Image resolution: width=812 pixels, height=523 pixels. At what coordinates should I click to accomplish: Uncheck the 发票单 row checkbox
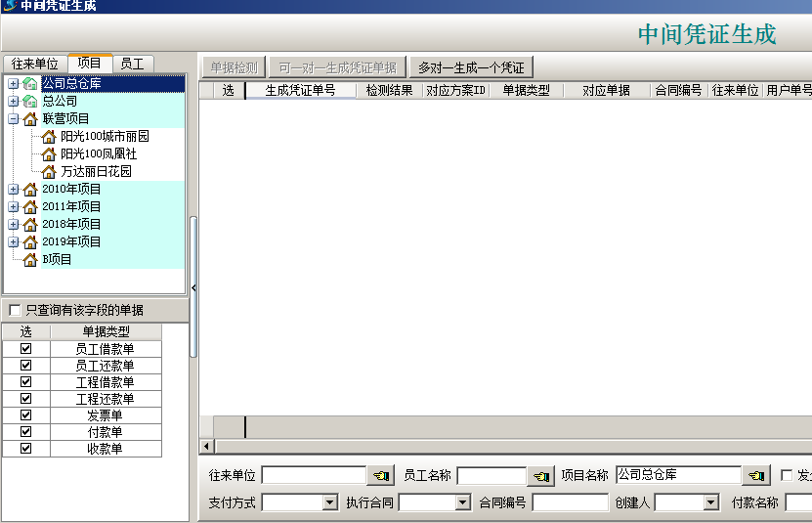pyautogui.click(x=26, y=415)
